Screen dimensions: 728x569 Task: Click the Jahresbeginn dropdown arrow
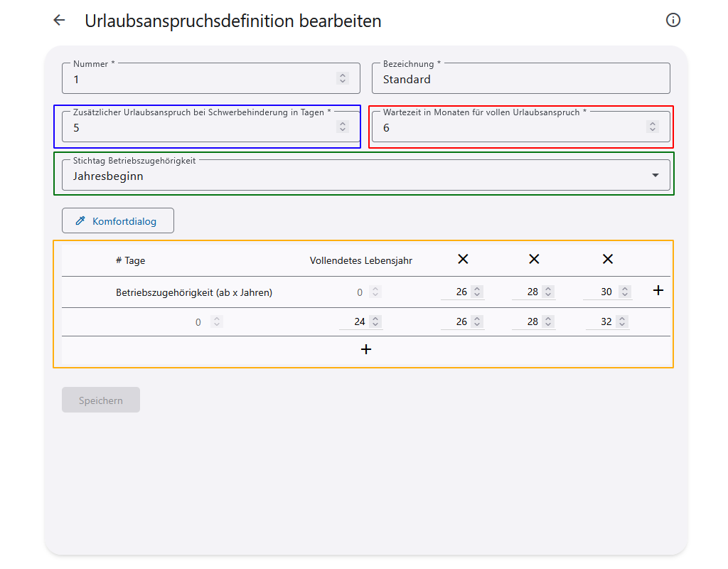pos(655,176)
